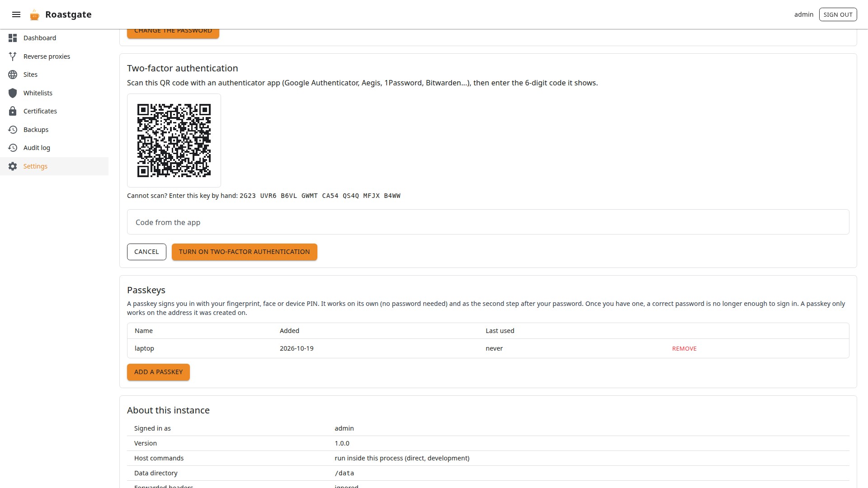Screen dimensions: 868x488
Task: Click the Added column header
Action: coord(289,331)
